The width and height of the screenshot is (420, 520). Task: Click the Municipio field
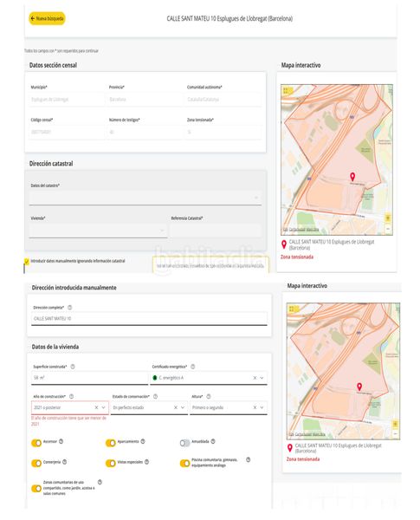pos(67,99)
